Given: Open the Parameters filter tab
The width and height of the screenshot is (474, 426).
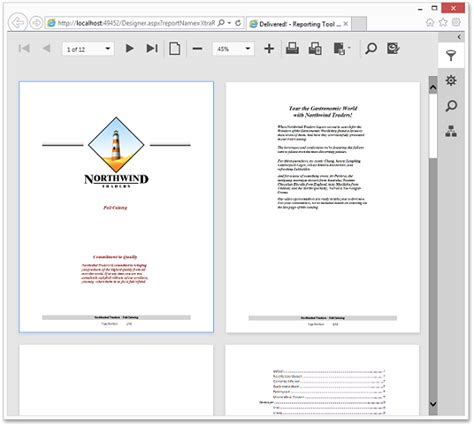Looking at the screenshot, I should (451, 55).
